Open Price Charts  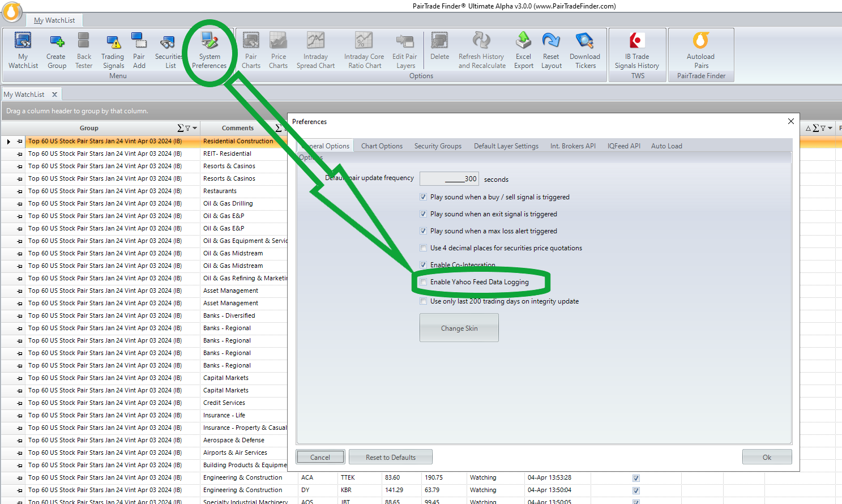[279, 50]
